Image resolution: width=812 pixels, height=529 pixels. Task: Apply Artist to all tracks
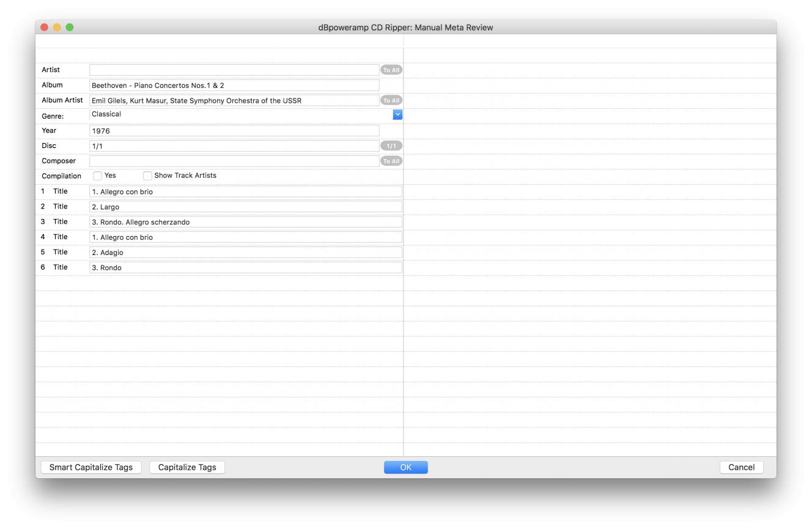point(391,70)
